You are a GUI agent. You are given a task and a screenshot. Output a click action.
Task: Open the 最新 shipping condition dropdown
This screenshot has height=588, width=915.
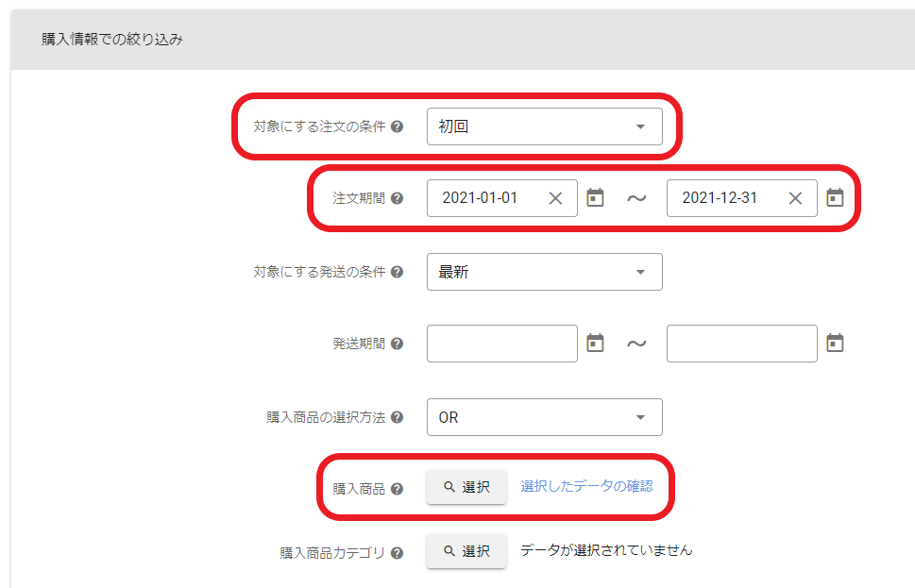pyautogui.click(x=544, y=272)
